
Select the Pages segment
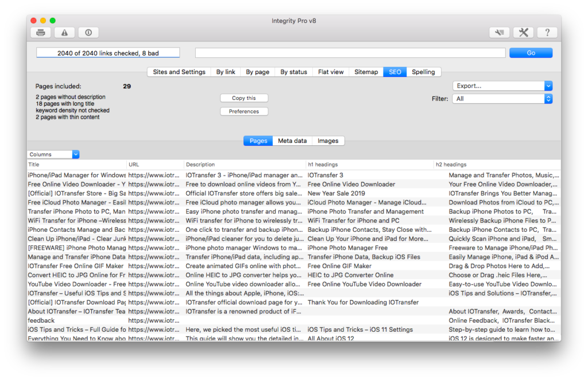[258, 141]
